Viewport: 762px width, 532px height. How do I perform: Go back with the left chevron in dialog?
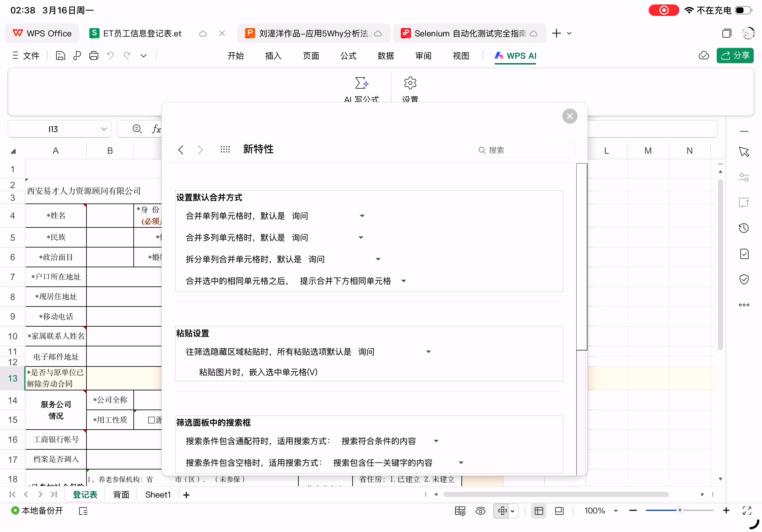(181, 150)
